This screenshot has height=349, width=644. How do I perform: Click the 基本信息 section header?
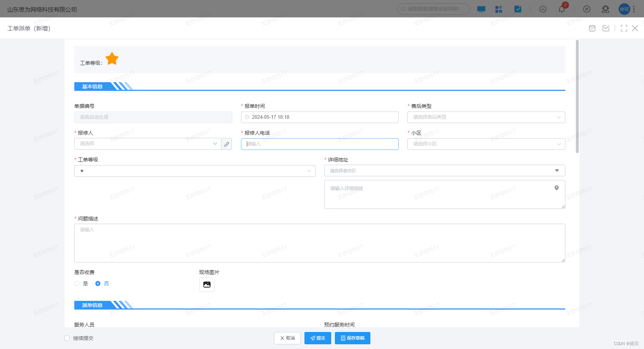pos(92,87)
